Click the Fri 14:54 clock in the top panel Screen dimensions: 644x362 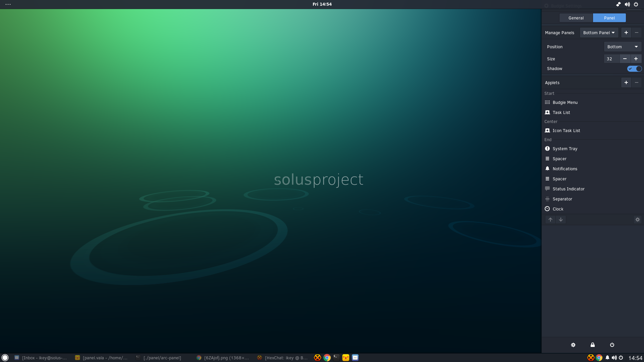[322, 4]
